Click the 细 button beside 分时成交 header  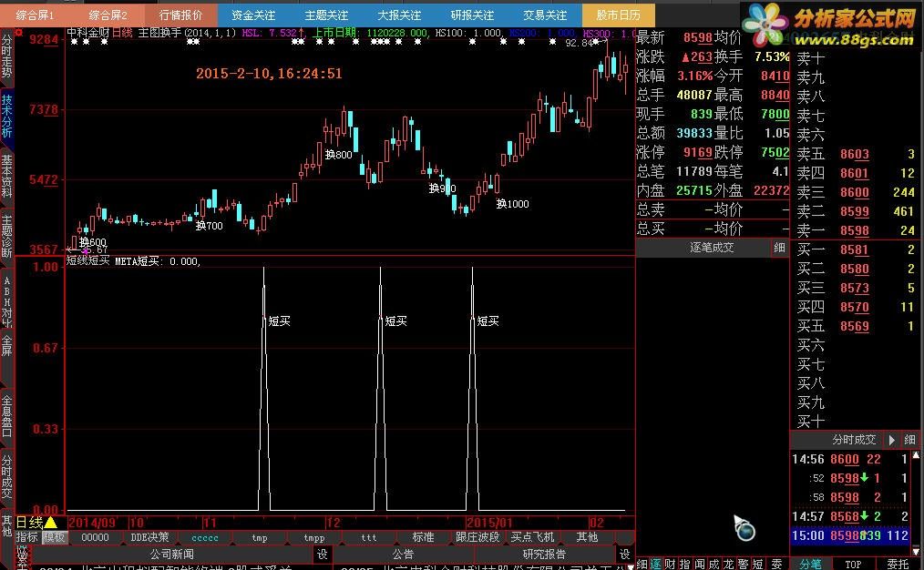(x=909, y=439)
